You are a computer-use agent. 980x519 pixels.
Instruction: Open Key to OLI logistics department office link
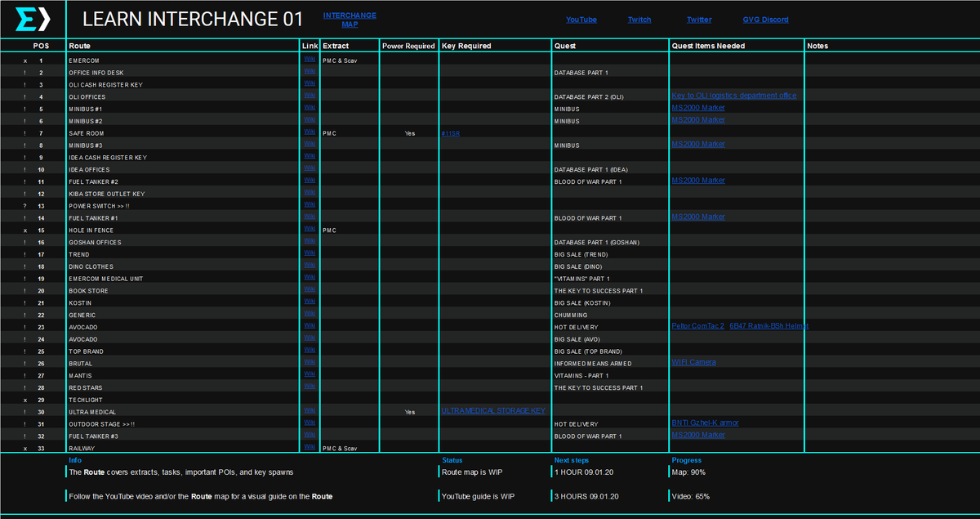[x=734, y=96]
